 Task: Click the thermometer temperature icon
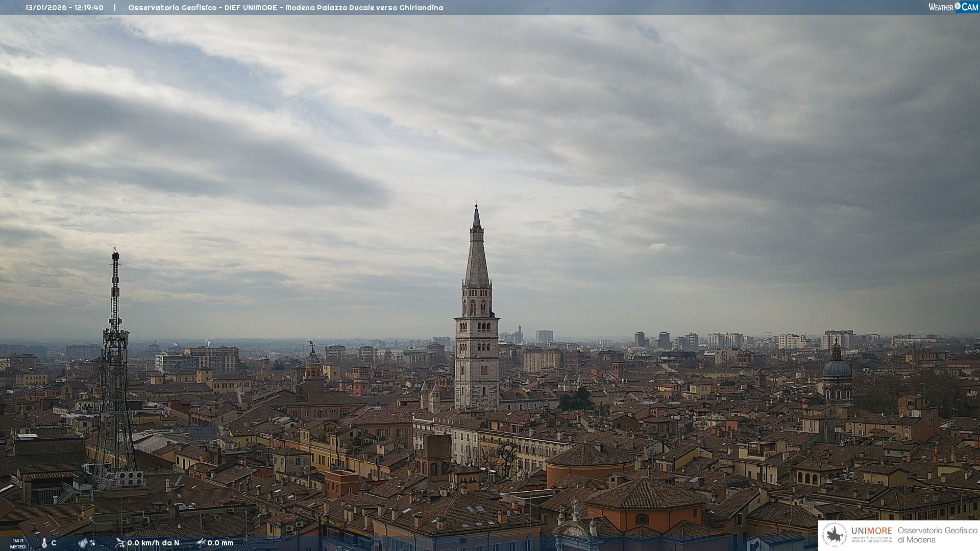44,543
